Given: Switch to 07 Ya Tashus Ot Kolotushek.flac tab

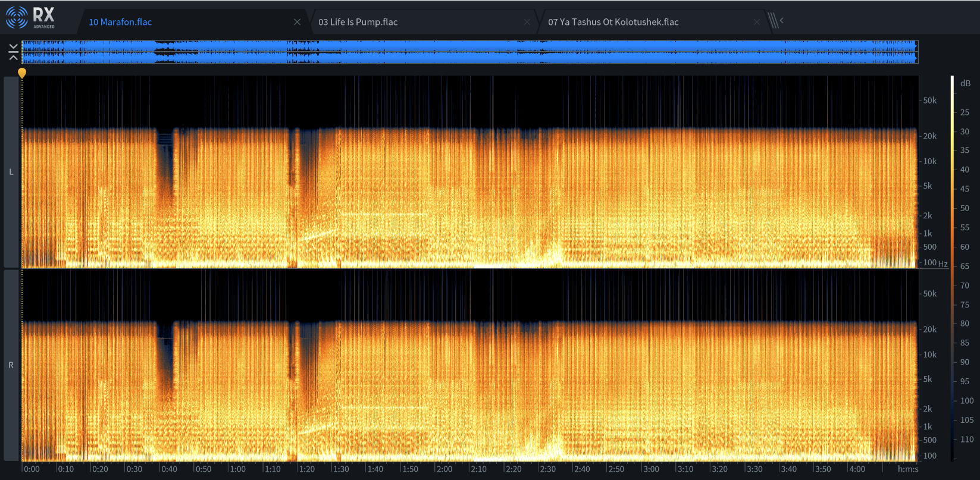Looking at the screenshot, I should pyautogui.click(x=613, y=22).
